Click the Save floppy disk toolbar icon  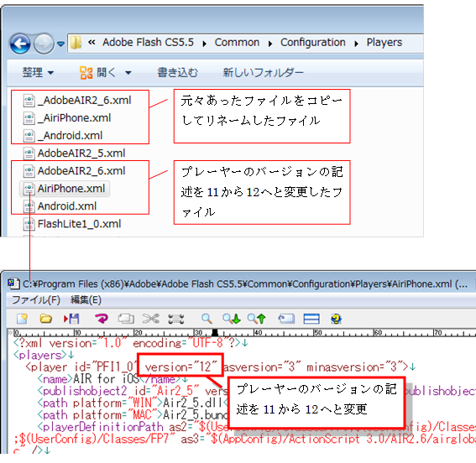click(x=71, y=319)
